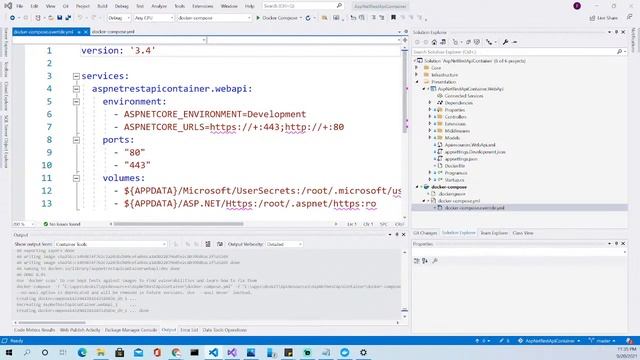Open the Extensions menu
The width and height of the screenshot is (640, 360).
tap(202, 6)
